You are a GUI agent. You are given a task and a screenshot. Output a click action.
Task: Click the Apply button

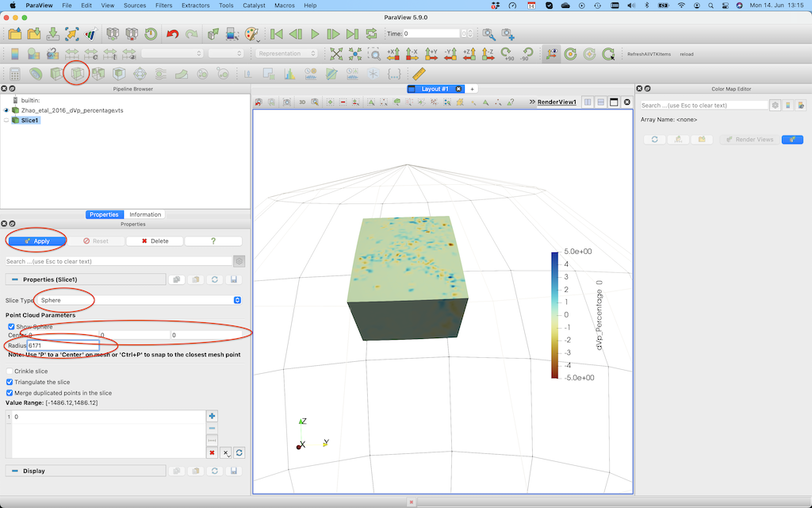pos(36,241)
